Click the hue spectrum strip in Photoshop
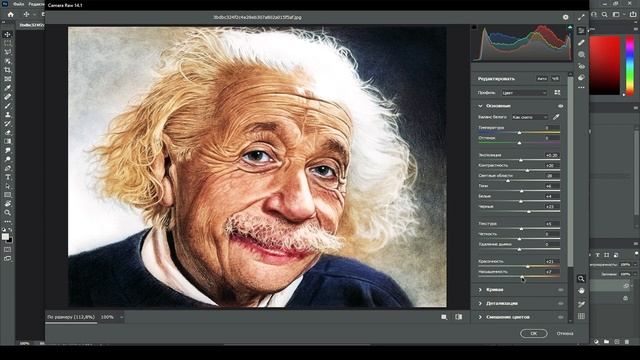640x360 pixels. 630,65
